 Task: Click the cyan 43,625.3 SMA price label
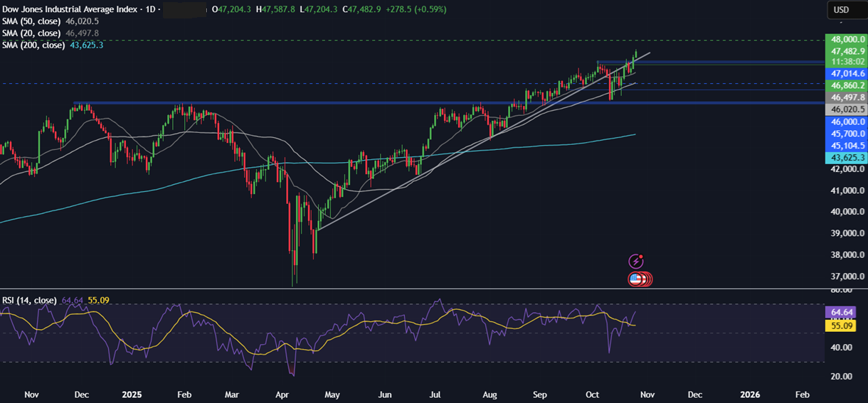click(x=845, y=157)
